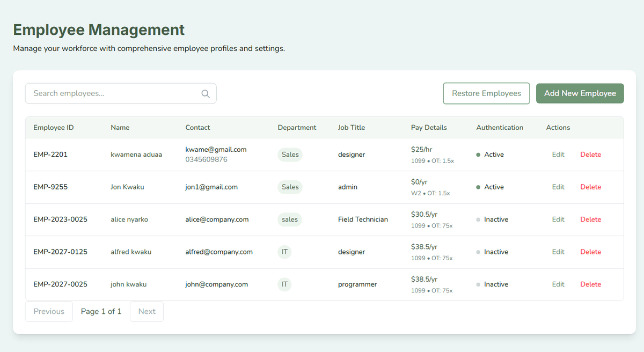Edit john kwaku's record

pyautogui.click(x=558, y=284)
